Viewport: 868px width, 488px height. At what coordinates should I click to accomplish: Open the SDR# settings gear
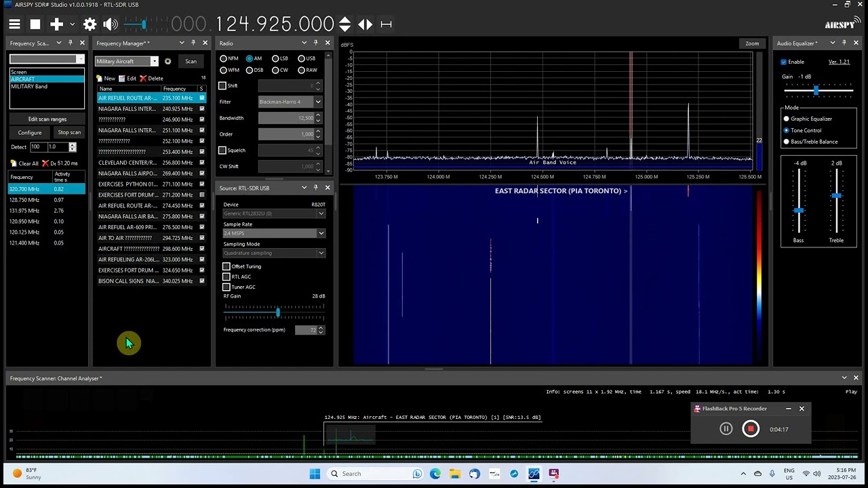tap(90, 24)
